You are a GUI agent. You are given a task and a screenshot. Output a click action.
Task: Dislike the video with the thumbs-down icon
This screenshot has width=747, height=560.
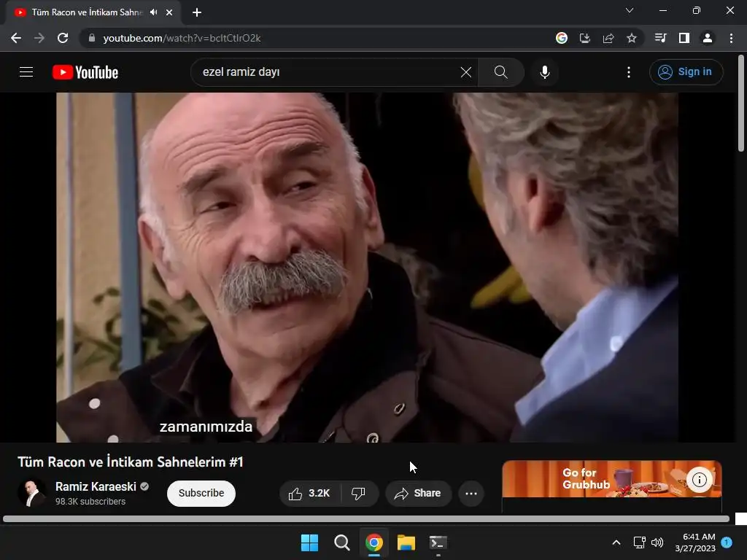[x=359, y=494]
